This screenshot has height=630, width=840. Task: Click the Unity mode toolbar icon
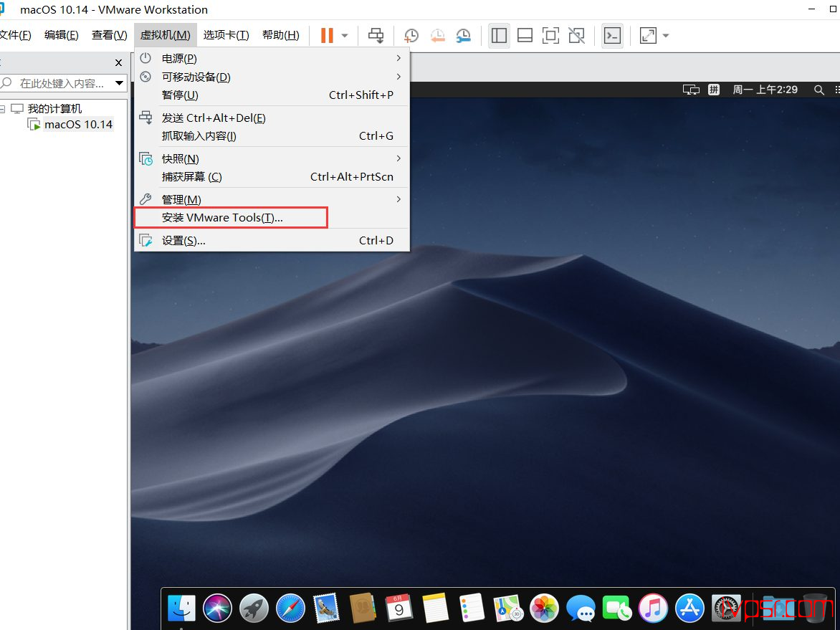point(577,35)
